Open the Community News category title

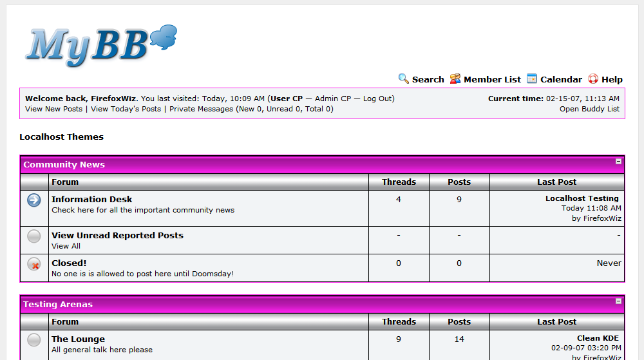click(x=64, y=165)
